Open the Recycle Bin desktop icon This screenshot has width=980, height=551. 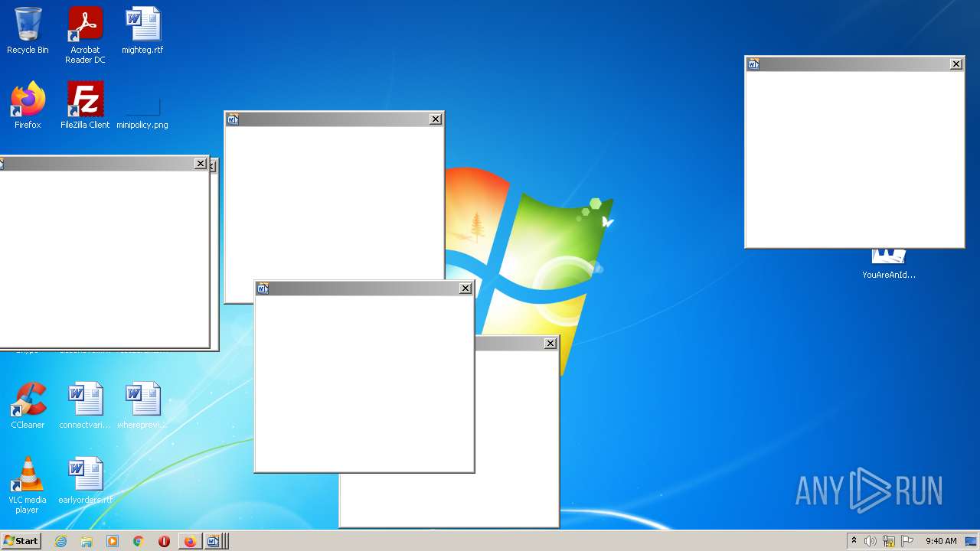click(28, 31)
